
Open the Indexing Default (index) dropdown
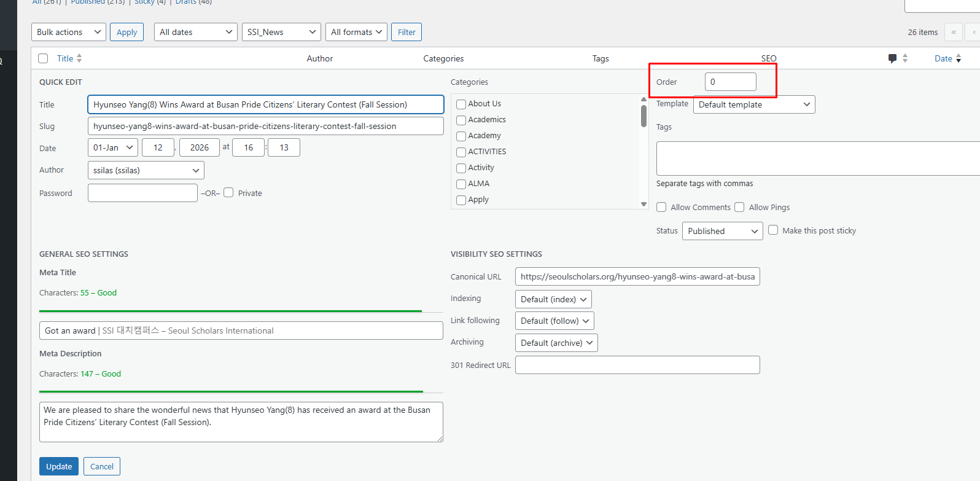click(553, 299)
